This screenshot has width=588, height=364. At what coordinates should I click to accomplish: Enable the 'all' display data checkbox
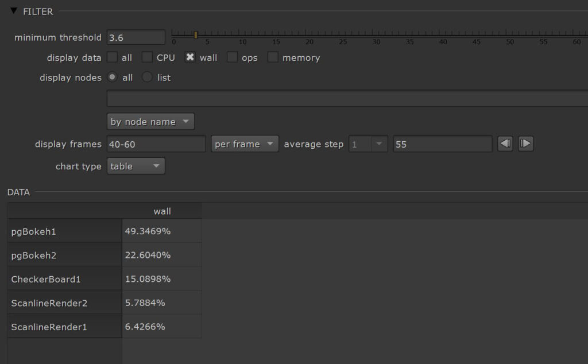[x=112, y=57]
